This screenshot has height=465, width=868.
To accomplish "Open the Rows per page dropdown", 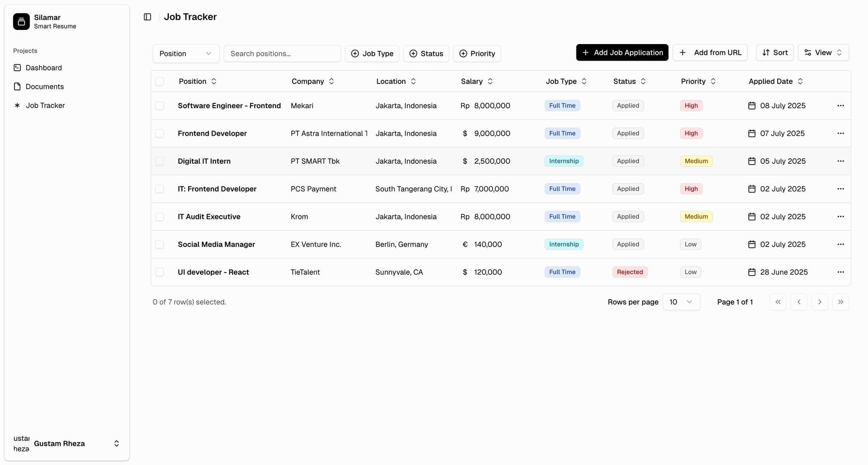I will 681,302.
